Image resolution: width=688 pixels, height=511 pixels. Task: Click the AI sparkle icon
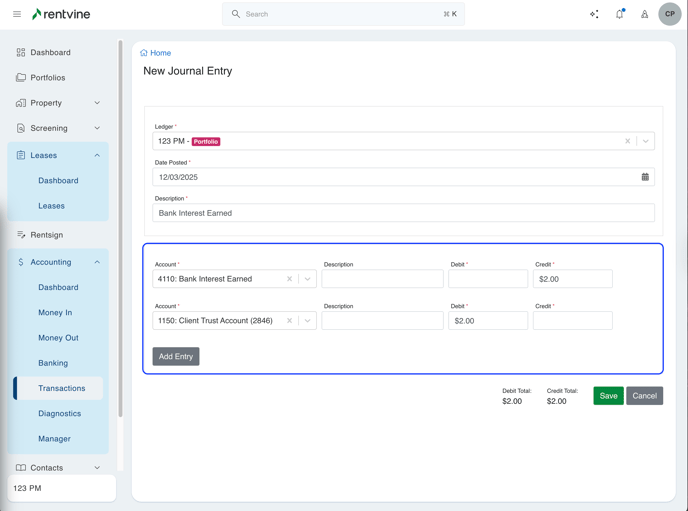pyautogui.click(x=594, y=14)
